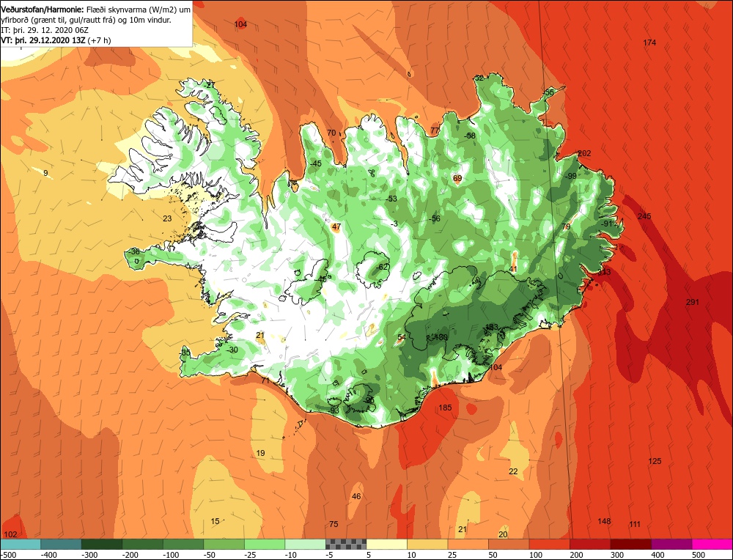This screenshot has width=733, height=560.
Task: Select the value 125 in the ocean
Action: point(655,461)
